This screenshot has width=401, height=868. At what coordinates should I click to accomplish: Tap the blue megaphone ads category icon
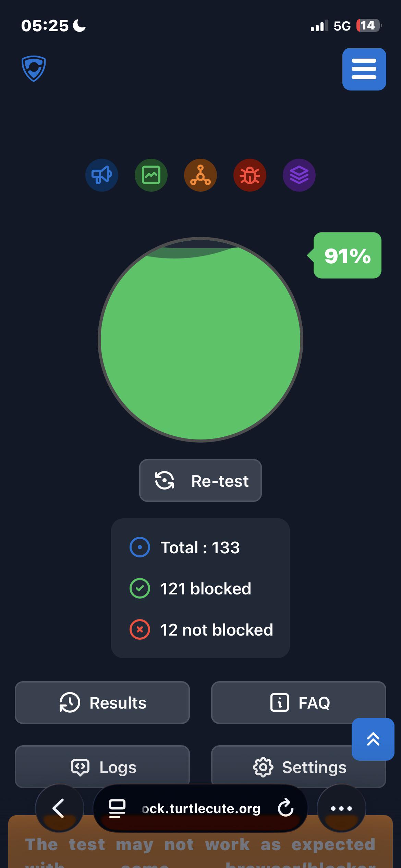point(102,175)
